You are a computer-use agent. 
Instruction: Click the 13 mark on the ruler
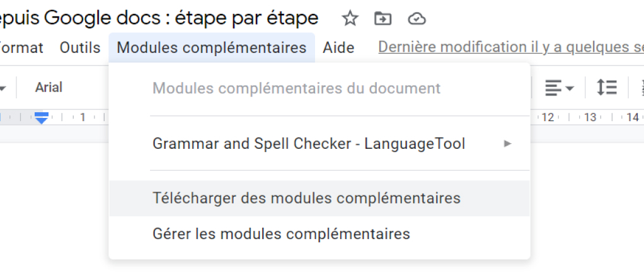pos(590,117)
